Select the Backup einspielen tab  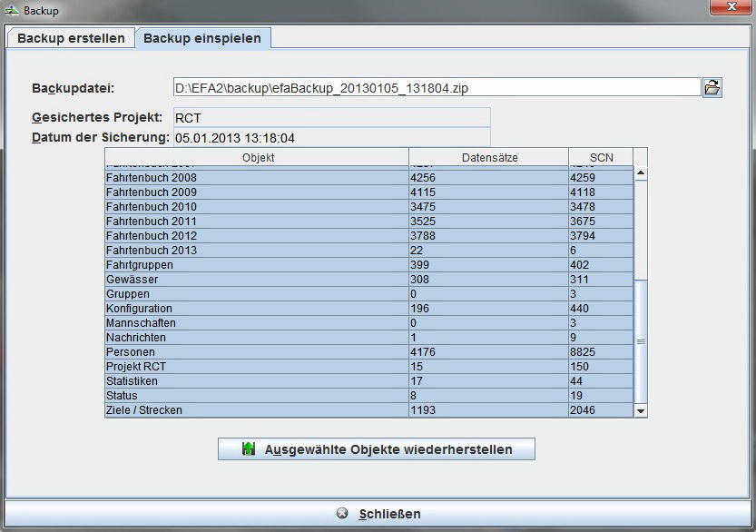pos(203,38)
